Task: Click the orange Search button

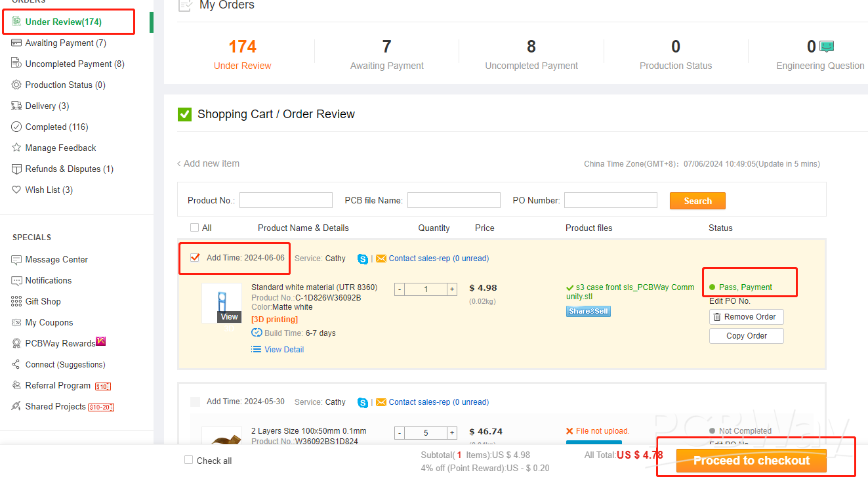Action: click(x=697, y=201)
